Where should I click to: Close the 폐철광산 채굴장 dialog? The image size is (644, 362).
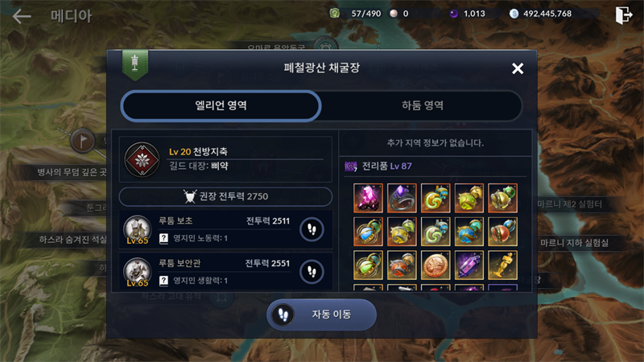coord(518,68)
